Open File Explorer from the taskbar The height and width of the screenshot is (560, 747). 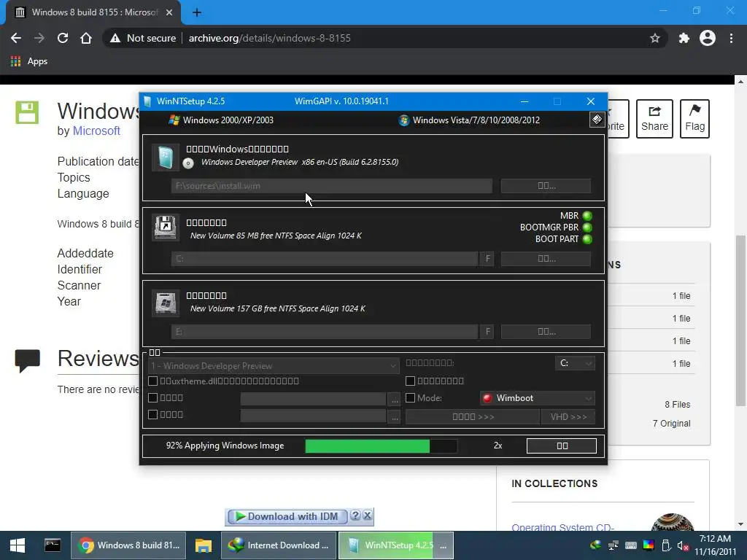point(203,545)
